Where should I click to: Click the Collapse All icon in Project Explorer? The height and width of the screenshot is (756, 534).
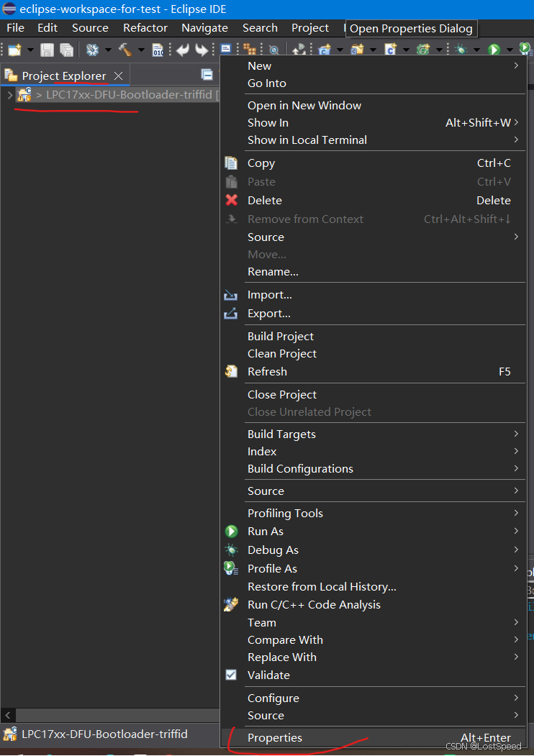207,75
